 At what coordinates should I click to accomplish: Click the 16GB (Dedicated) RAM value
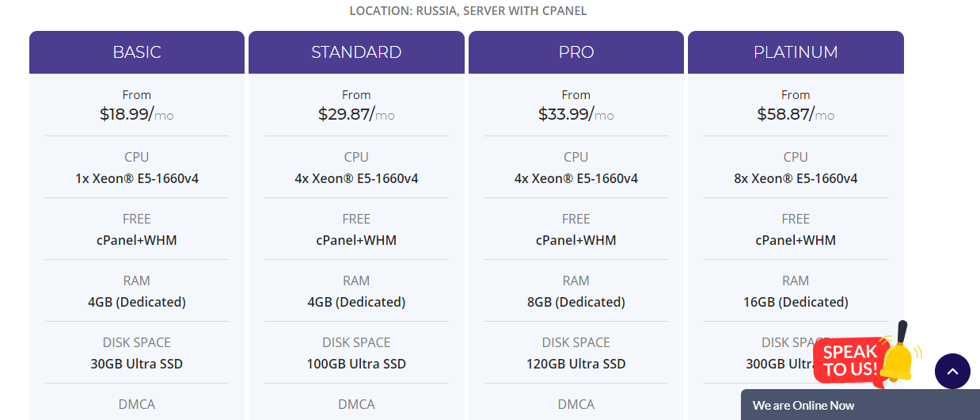796,302
